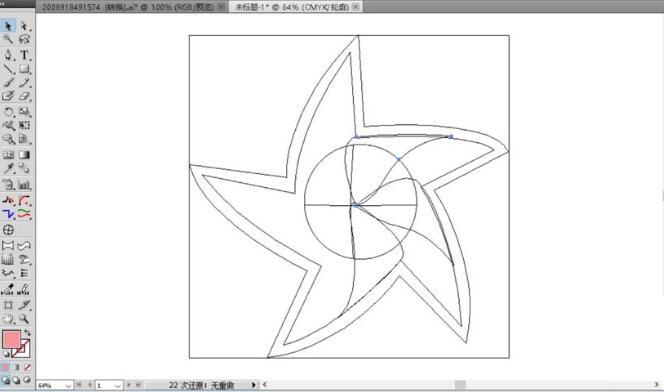
Task: Open the 64% zoom level dropdown
Action: 68,385
